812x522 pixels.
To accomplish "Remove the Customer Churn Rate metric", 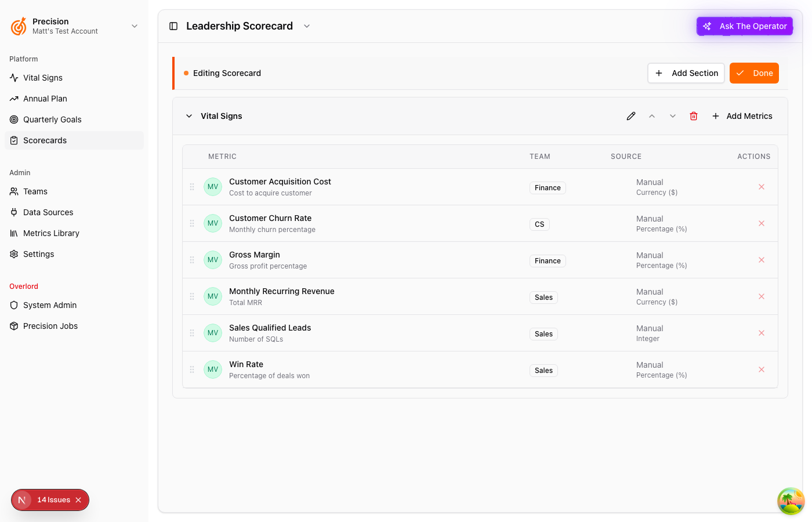I will click(762, 223).
